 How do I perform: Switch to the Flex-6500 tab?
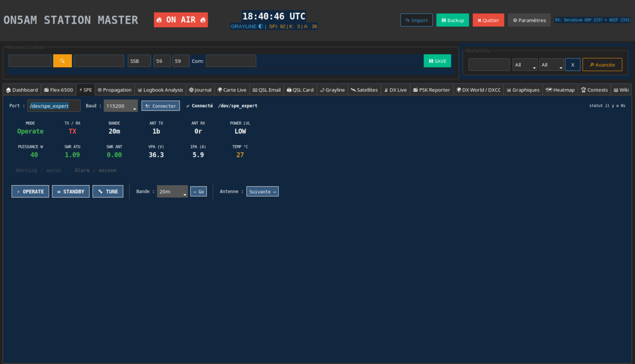pyautogui.click(x=58, y=90)
